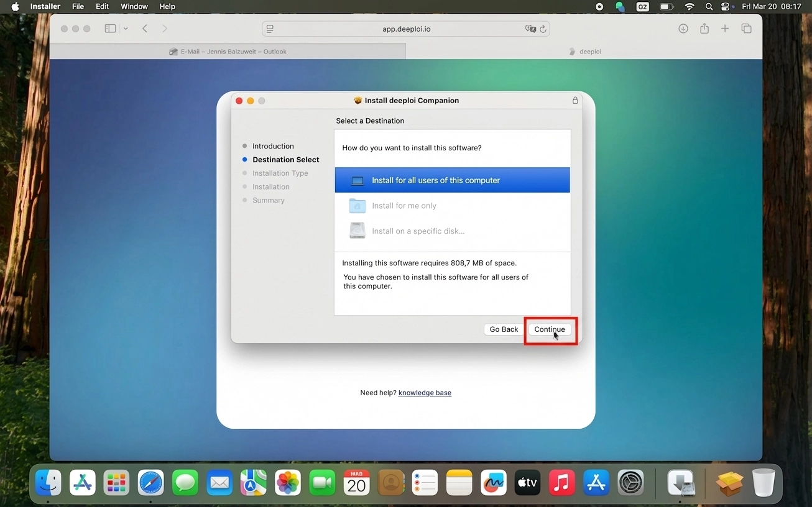
Task: Open a new tab with plus icon
Action: (725, 29)
